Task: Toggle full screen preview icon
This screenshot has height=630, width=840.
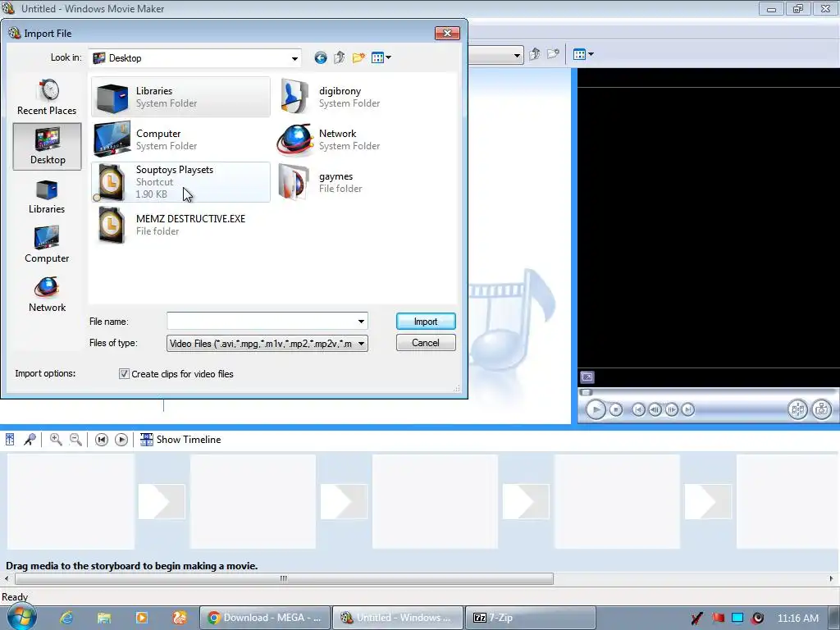Action: [587, 377]
